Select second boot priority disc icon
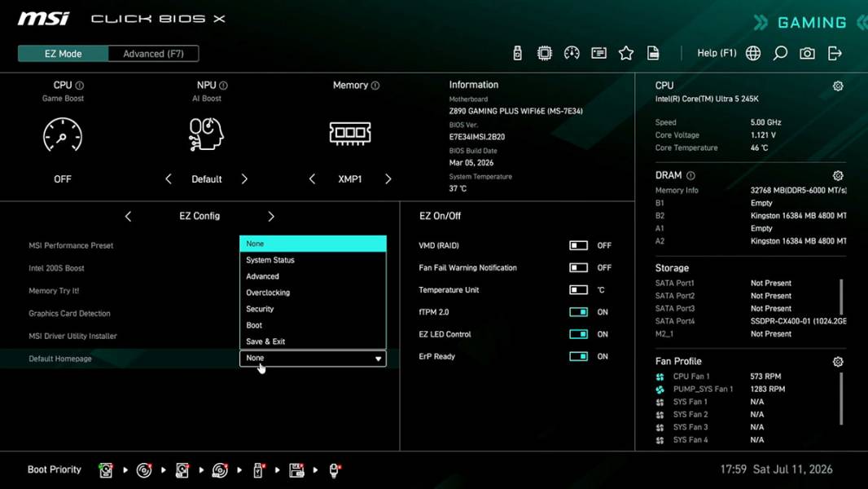868x489 pixels. [x=144, y=470]
